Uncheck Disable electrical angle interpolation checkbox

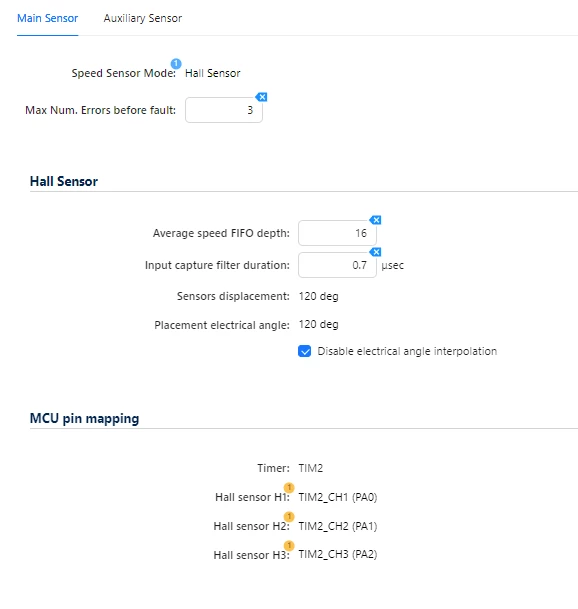click(x=305, y=351)
